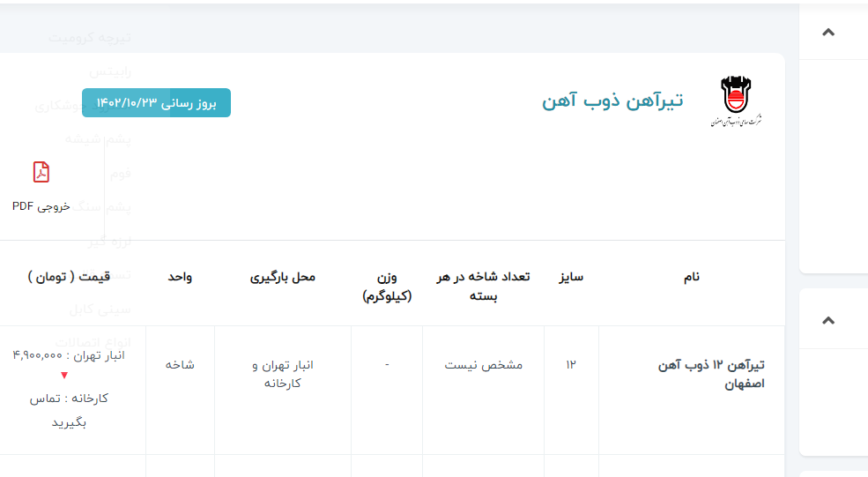Click the 'وزن (کیلوگرم)' column header
The image size is (868, 477).
(387, 286)
